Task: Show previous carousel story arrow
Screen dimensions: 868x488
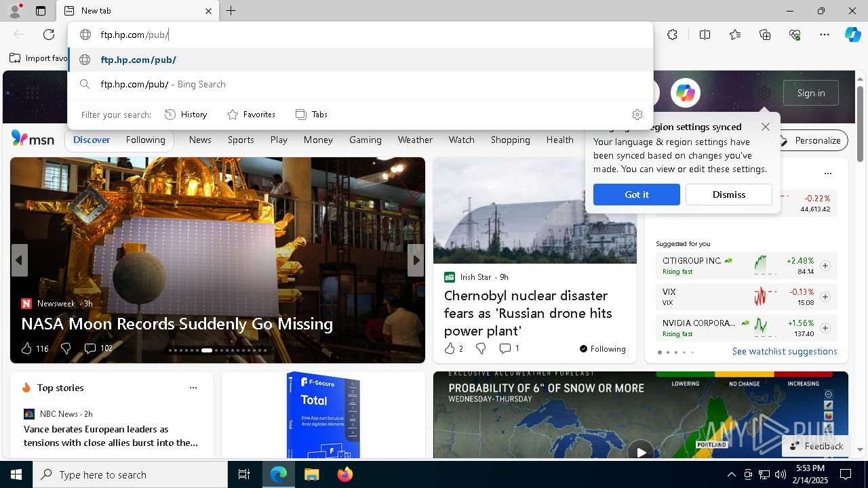Action: coord(19,260)
